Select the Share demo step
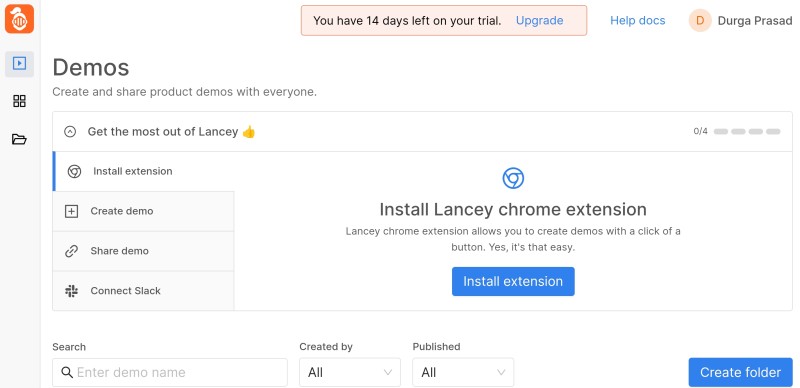 pyautogui.click(x=144, y=251)
